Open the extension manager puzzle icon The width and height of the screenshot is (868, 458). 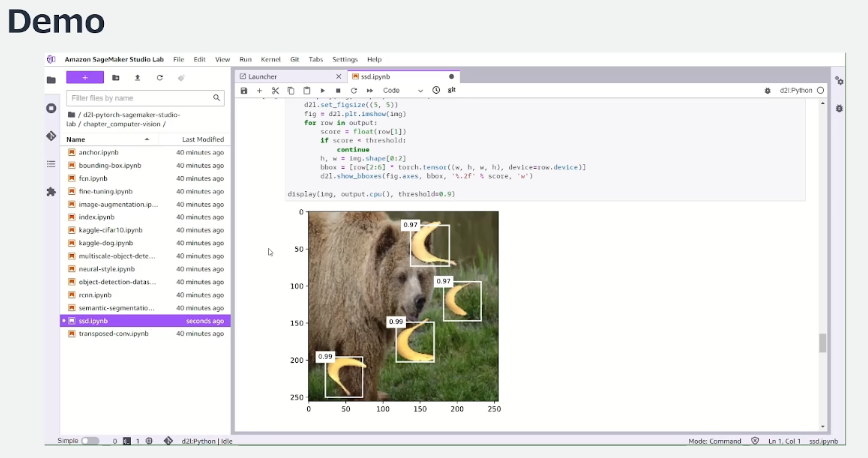coord(51,192)
